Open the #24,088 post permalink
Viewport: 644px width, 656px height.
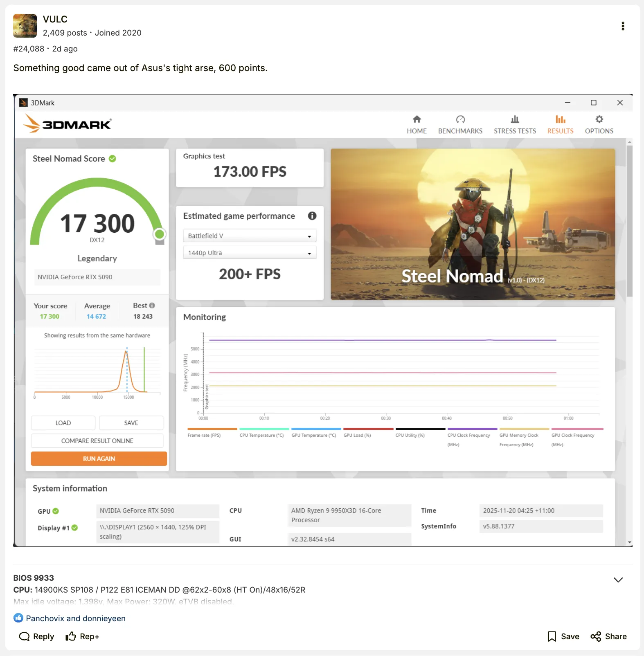point(29,49)
